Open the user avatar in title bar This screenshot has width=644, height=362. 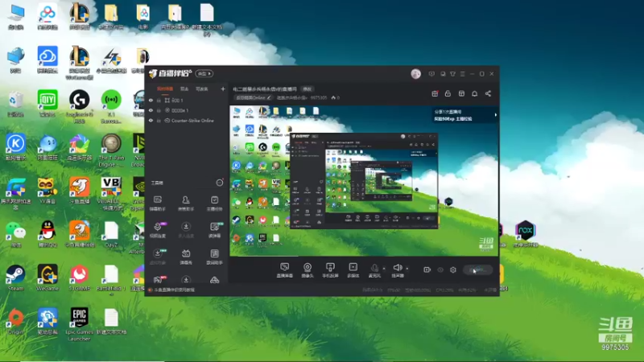point(415,74)
